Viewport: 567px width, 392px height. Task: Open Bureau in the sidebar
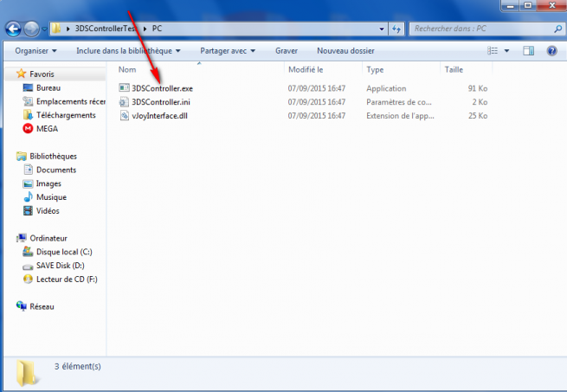tap(48, 88)
